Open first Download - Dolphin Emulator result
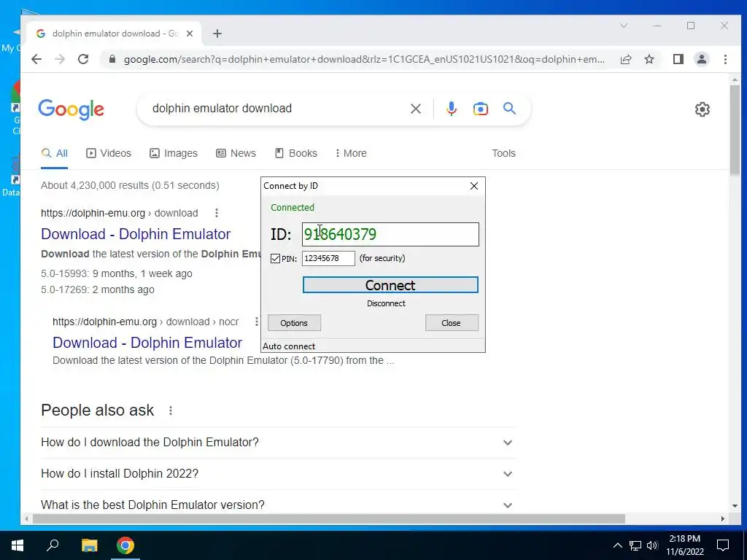 [x=136, y=234]
